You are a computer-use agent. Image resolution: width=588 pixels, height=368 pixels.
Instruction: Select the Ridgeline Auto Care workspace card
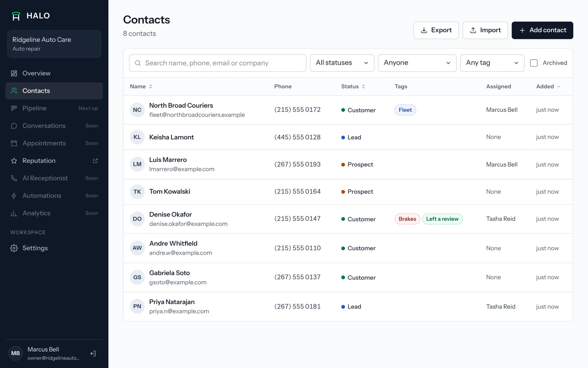point(54,44)
